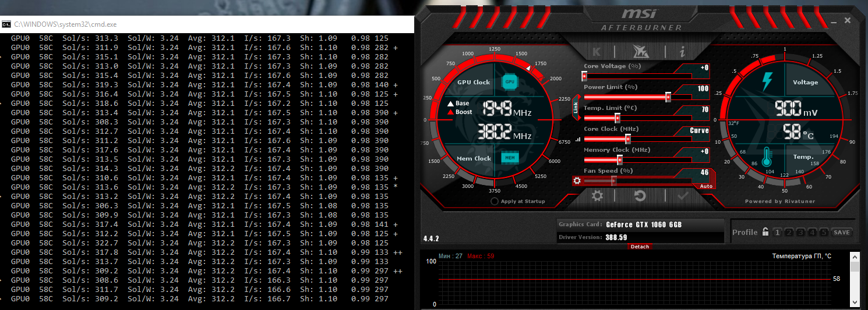Click the profile SAVE button
Image resolution: width=868 pixels, height=310 pixels.
(841, 233)
